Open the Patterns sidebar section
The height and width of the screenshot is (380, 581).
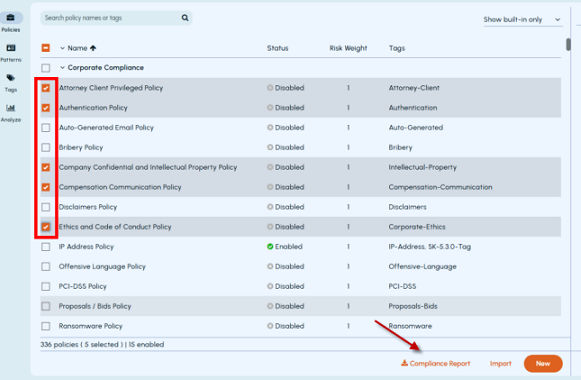point(11,53)
